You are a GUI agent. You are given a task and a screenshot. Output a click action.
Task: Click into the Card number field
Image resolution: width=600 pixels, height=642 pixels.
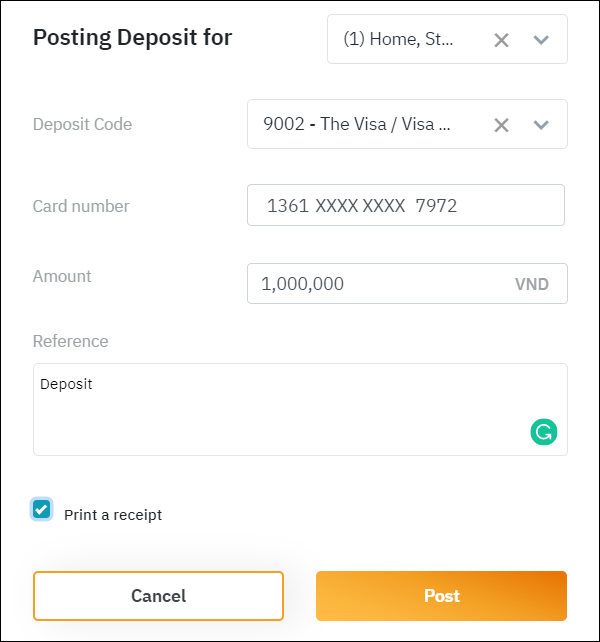point(405,206)
